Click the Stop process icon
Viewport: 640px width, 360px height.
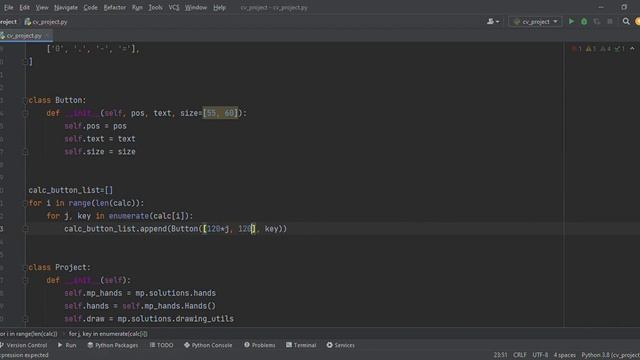click(x=610, y=22)
